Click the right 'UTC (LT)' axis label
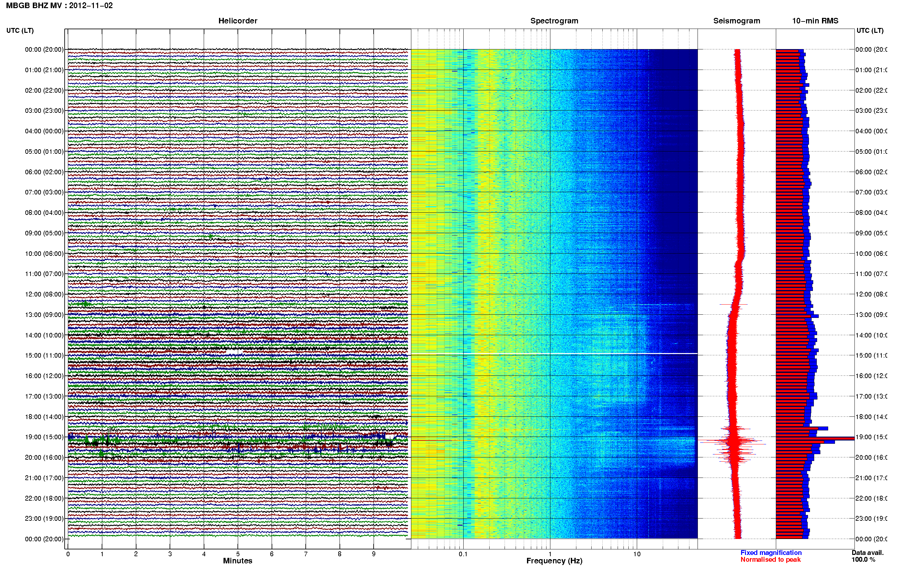The height and width of the screenshot is (578, 924). pos(870,30)
